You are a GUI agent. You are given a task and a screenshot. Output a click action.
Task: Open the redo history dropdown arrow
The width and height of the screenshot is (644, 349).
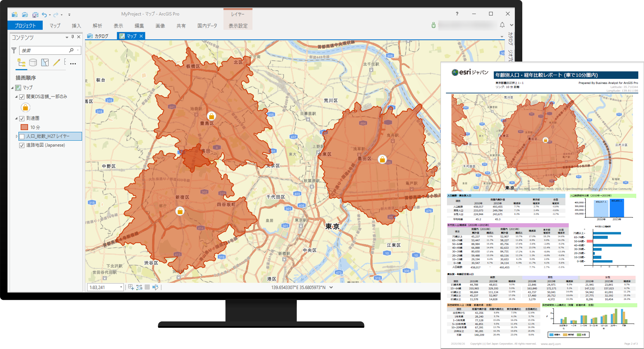click(x=62, y=15)
